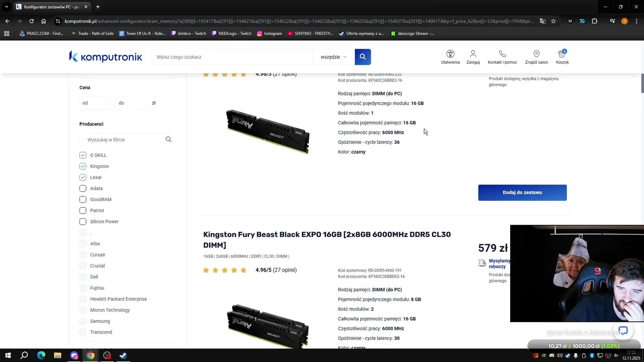Viewport: 644px width, 362px height.
Task: Open Kontakt i pomoc phone icon
Action: click(x=502, y=57)
